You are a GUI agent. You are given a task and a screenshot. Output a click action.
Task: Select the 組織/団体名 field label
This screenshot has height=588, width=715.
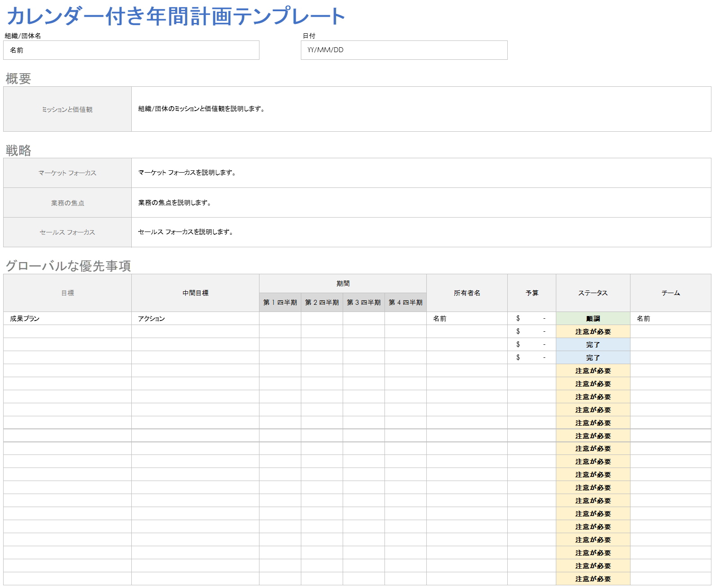click(23, 36)
